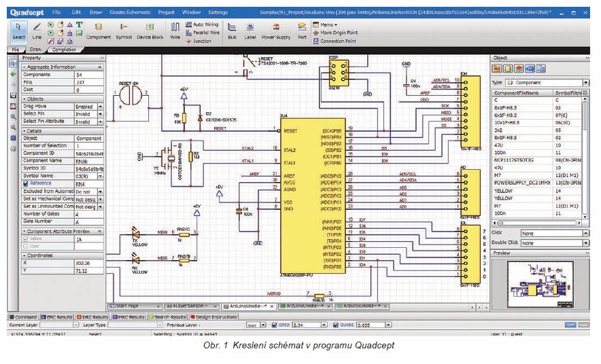Click the last blue icon in Object panel
This screenshot has width=601, height=364.
tap(540, 69)
